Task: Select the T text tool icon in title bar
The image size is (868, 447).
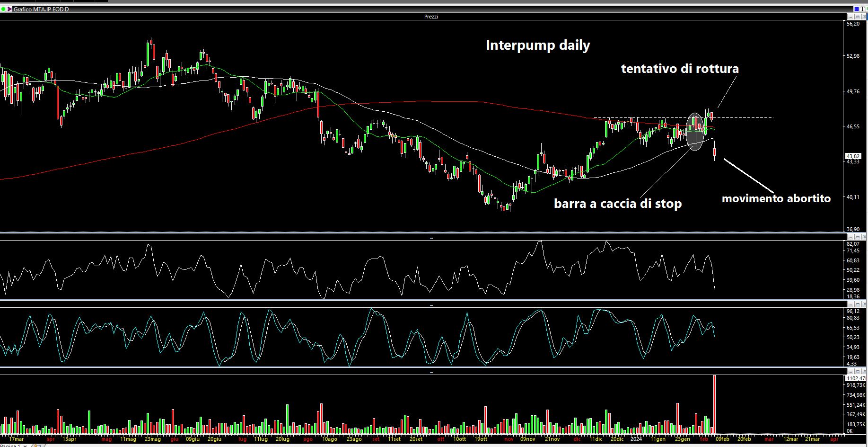Action: click(863, 9)
